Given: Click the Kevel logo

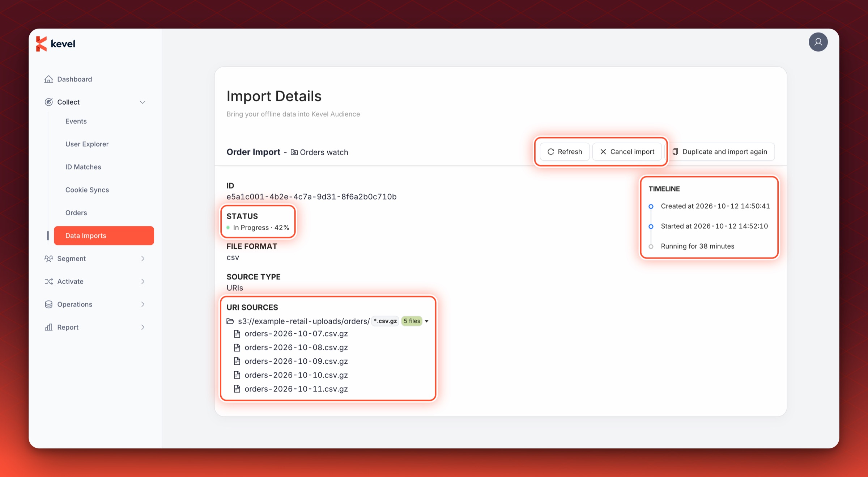Looking at the screenshot, I should click(55, 44).
